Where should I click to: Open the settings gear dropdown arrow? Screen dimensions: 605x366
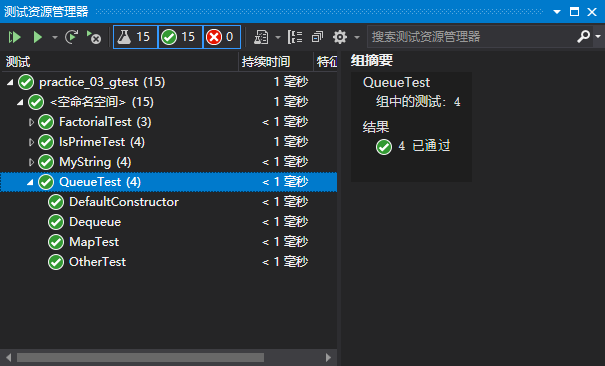(357, 37)
